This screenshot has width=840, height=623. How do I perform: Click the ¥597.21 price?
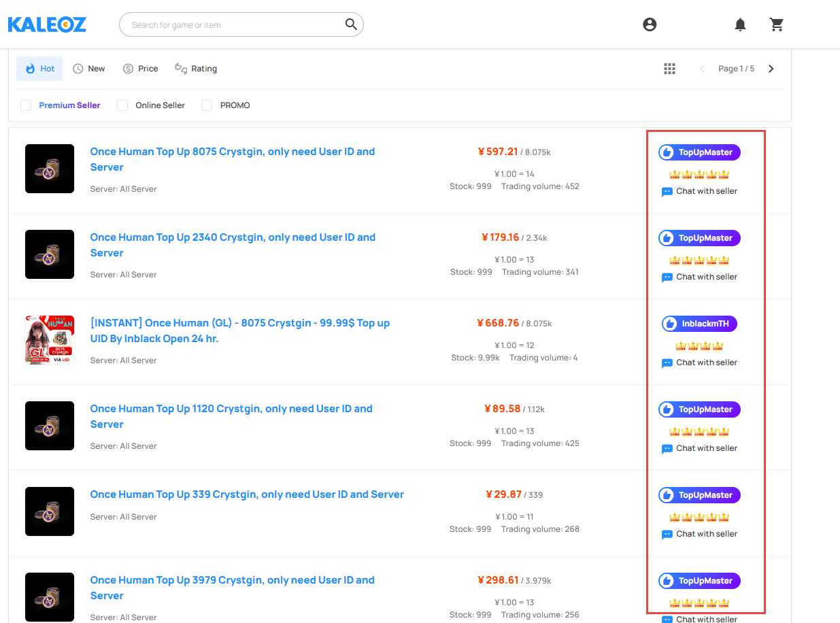tap(498, 152)
